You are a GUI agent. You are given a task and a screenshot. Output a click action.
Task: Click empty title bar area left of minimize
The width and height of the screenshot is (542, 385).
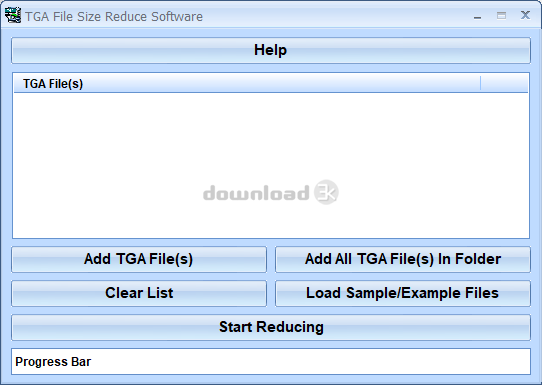point(335,16)
